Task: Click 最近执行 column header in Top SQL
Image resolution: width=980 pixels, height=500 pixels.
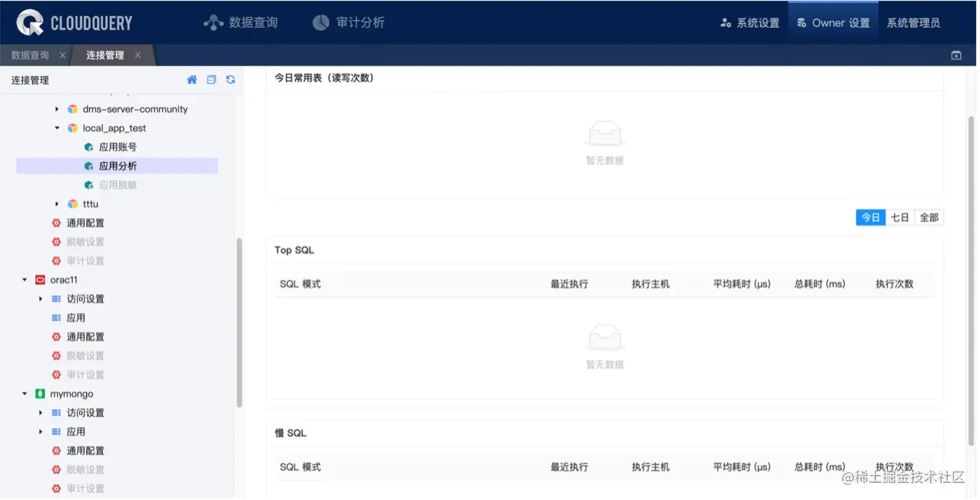Action: [569, 284]
